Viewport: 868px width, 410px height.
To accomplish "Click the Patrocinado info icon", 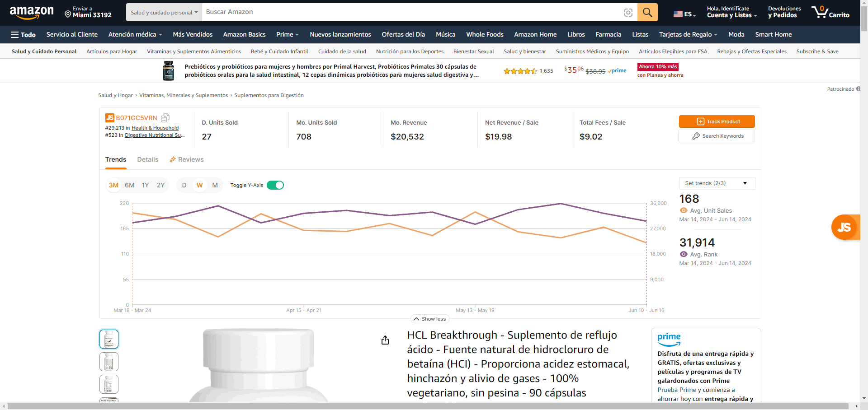I will (x=858, y=89).
